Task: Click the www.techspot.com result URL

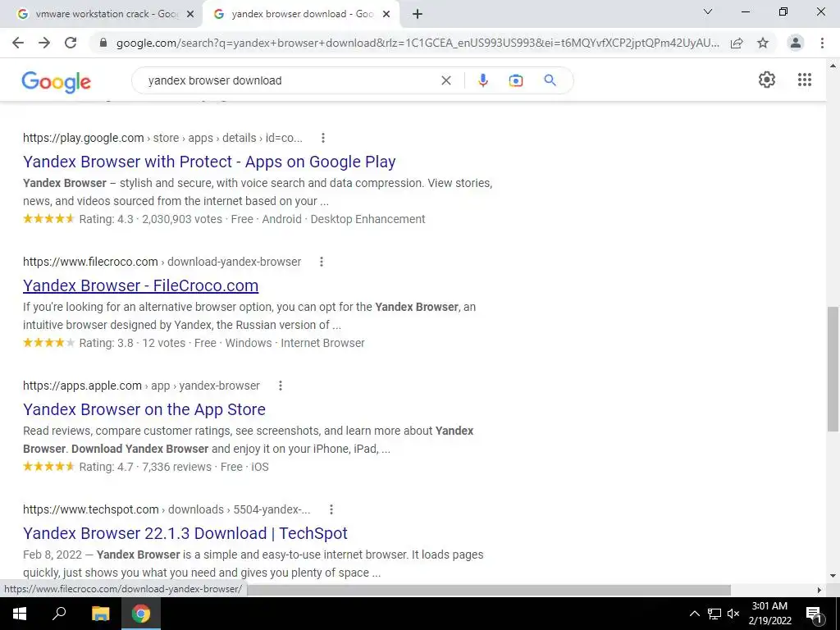Action: click(167, 509)
